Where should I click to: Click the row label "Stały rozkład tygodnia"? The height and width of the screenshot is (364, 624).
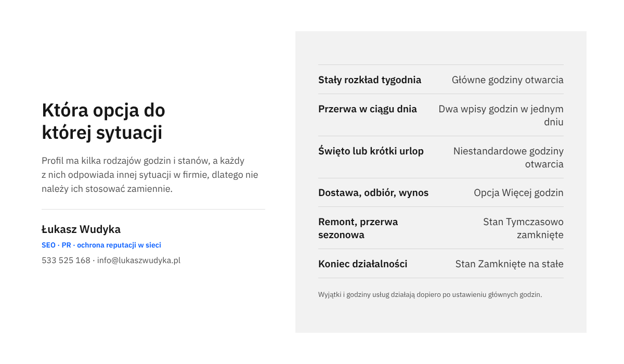point(370,80)
